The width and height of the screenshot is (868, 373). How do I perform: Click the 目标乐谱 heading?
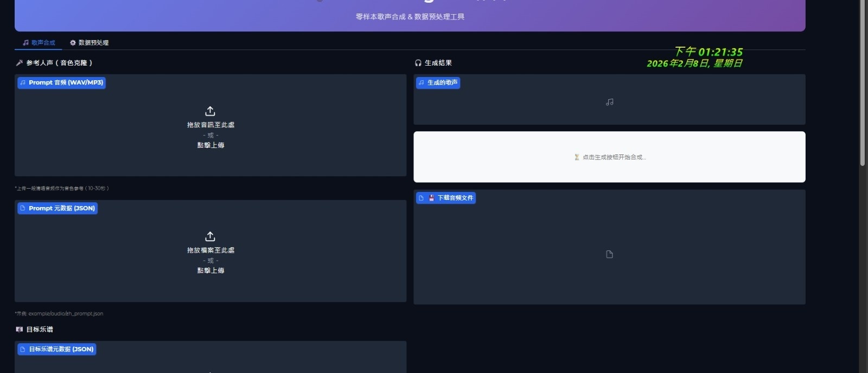point(40,329)
